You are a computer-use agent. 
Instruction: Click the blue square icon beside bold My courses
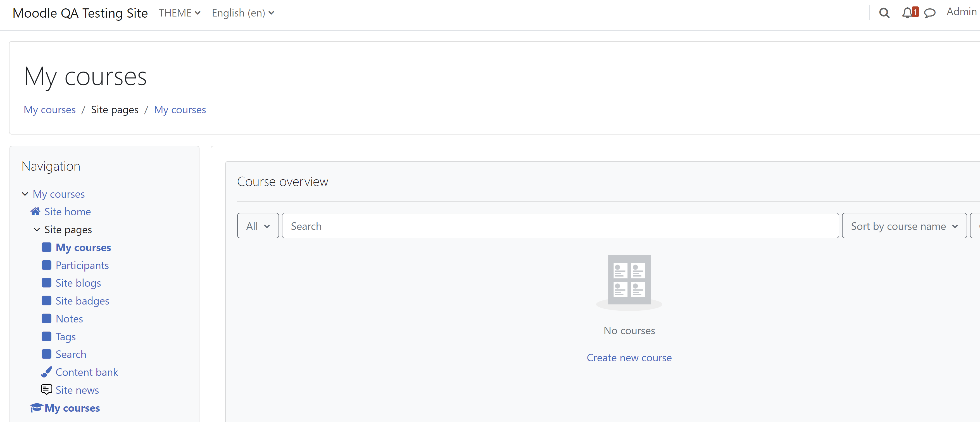click(x=46, y=247)
